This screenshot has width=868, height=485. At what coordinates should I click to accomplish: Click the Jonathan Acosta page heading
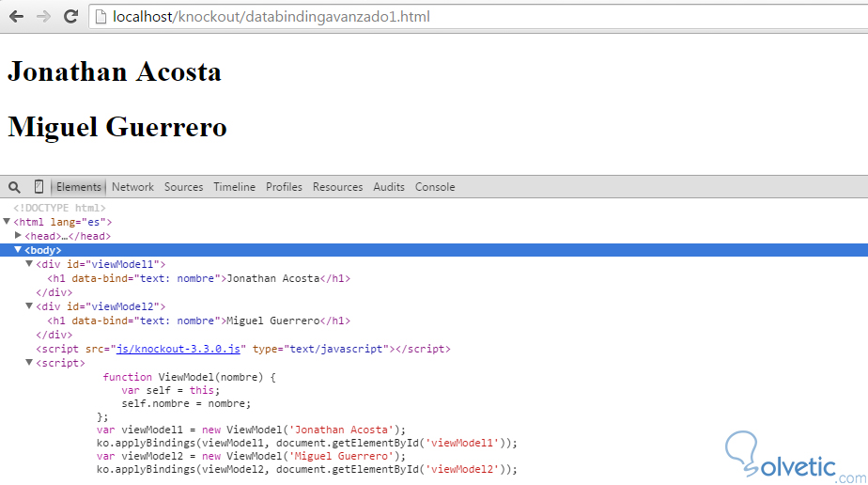tap(115, 72)
